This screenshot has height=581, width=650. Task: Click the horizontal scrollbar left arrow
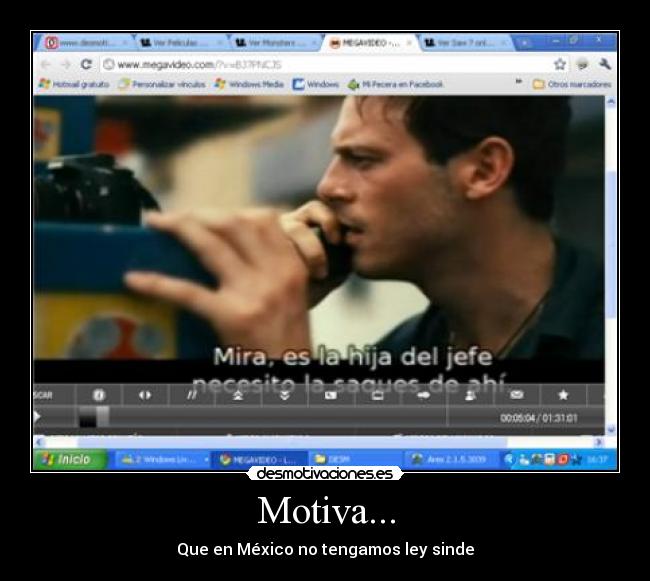(x=39, y=442)
